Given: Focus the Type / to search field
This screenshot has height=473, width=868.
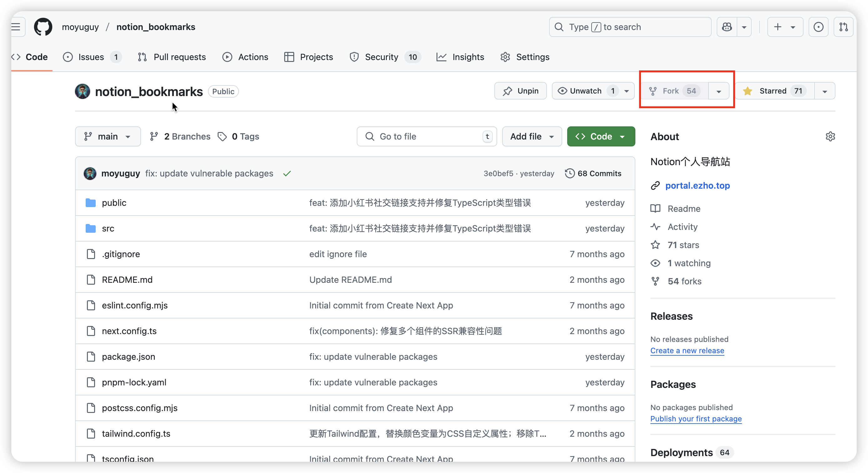Looking at the screenshot, I should 630,27.
